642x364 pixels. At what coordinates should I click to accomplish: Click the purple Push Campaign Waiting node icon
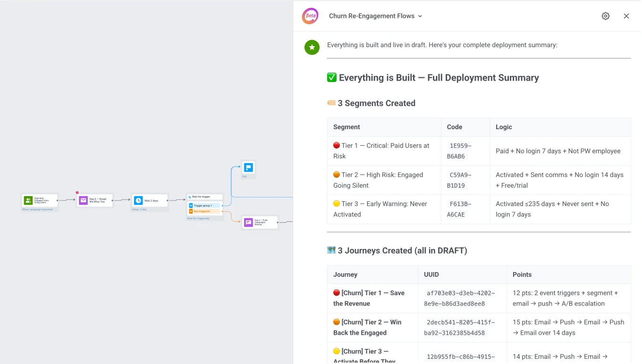point(249,222)
